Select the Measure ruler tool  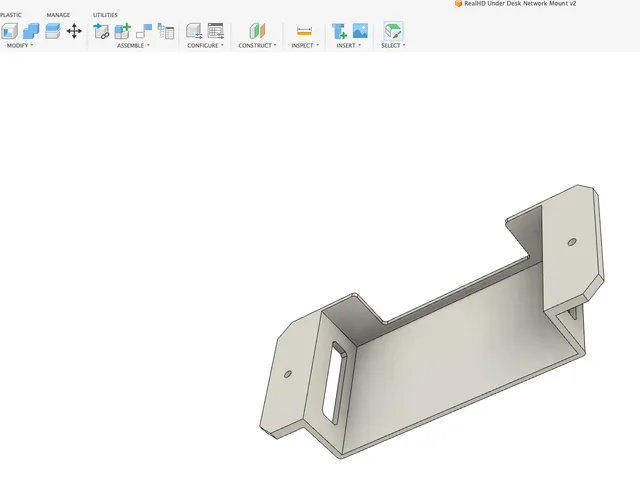coord(304,31)
